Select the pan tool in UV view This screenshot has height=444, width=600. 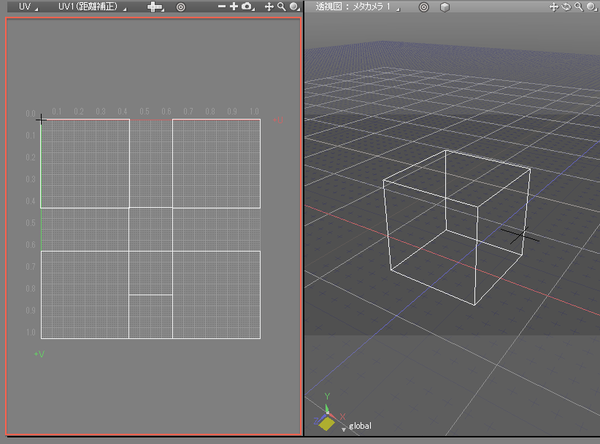pyautogui.click(x=269, y=7)
